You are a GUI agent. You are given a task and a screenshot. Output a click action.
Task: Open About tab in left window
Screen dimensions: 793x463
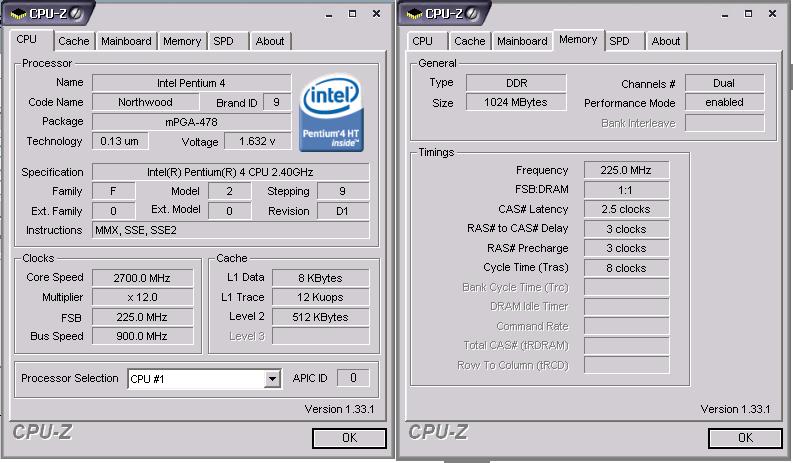(270, 41)
